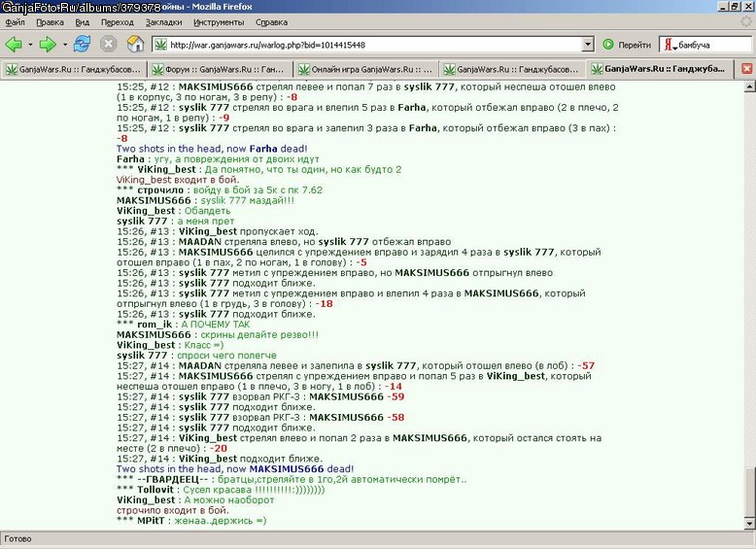The width and height of the screenshot is (756, 549).
Task: Click message 'А можно наоборот'
Action: click(x=229, y=500)
